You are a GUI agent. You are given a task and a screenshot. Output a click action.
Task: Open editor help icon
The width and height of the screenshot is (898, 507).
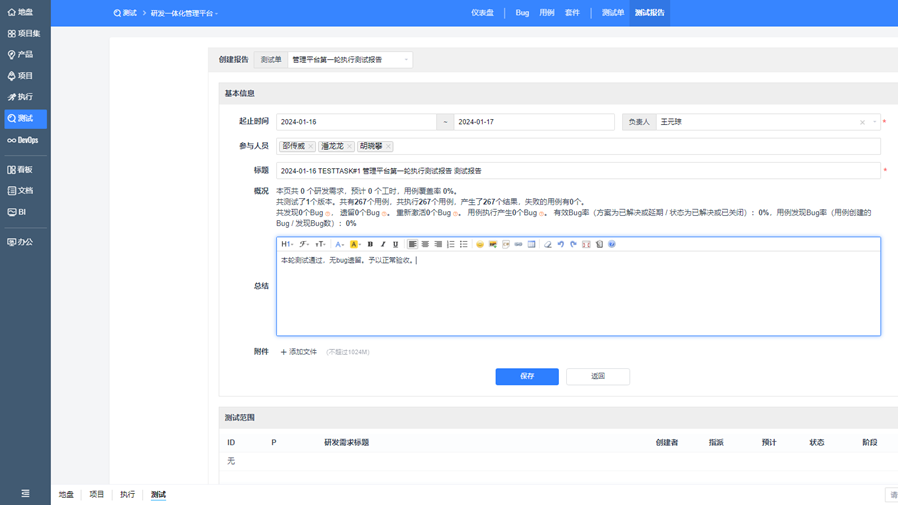coord(612,244)
